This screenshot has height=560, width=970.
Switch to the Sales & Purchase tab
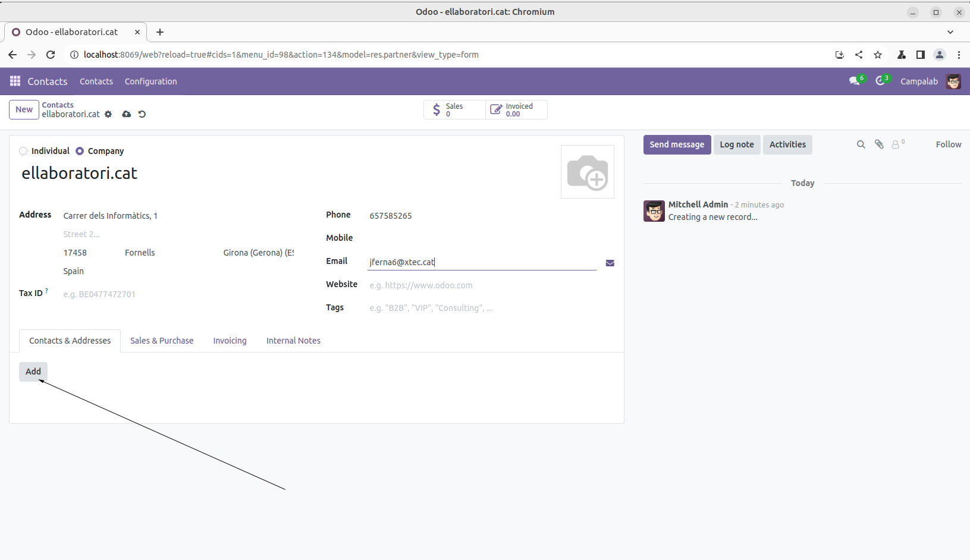pos(162,341)
